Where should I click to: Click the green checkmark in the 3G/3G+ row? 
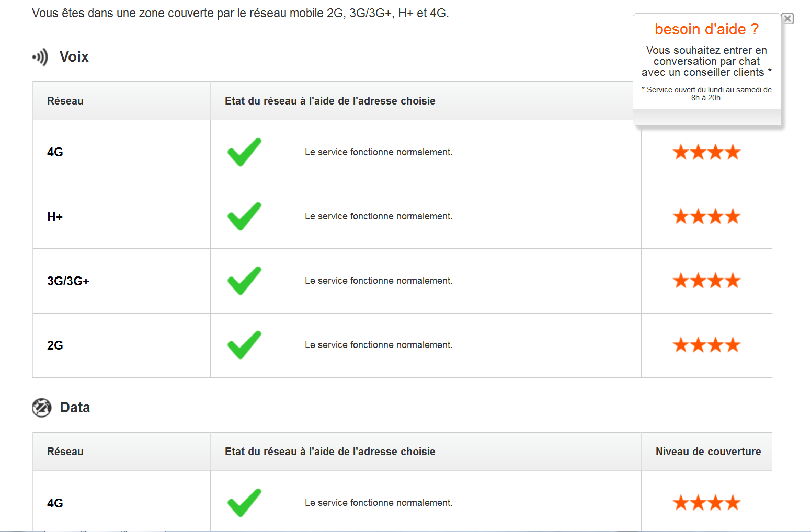244,281
